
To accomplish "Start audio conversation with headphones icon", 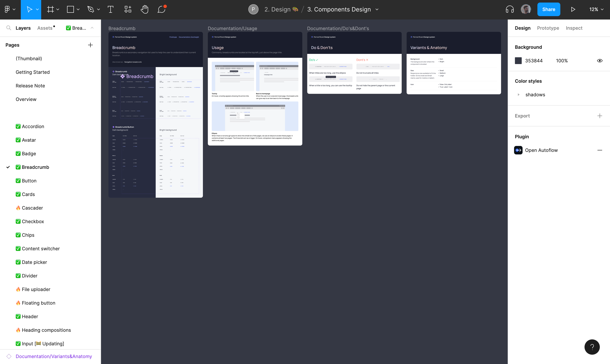I will [510, 10].
